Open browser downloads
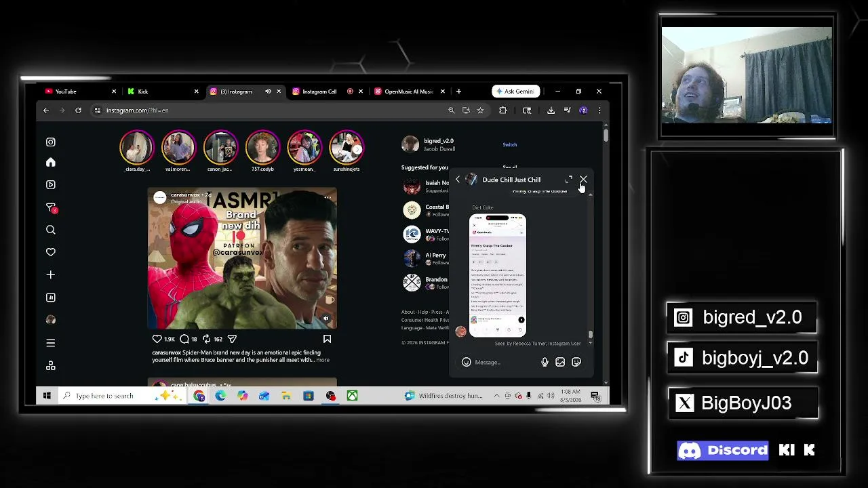The image size is (868, 488). click(551, 110)
